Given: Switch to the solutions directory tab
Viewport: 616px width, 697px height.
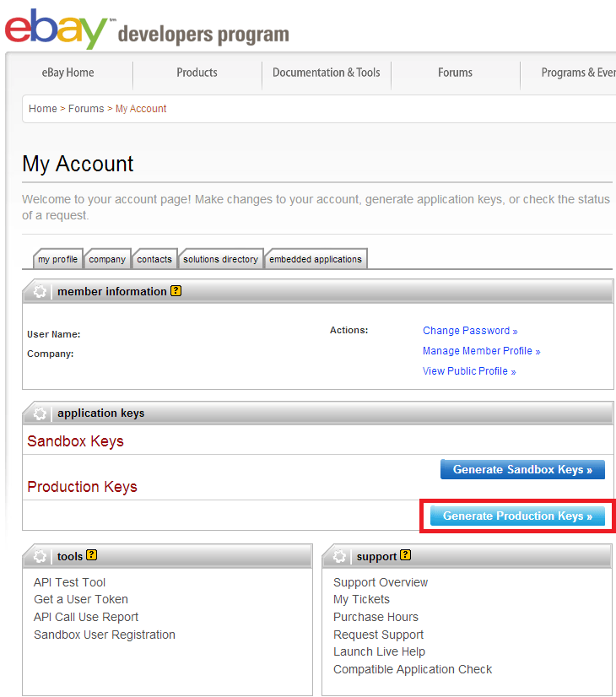Looking at the screenshot, I should [x=220, y=259].
